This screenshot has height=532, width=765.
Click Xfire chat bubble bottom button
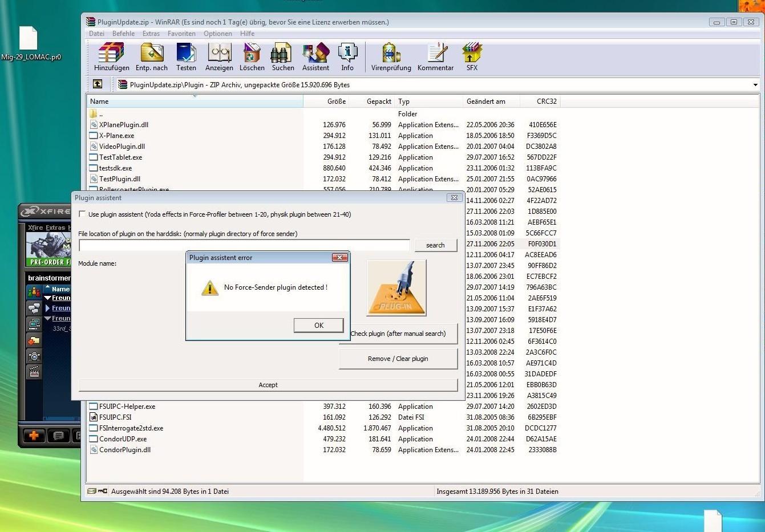pyautogui.click(x=58, y=436)
